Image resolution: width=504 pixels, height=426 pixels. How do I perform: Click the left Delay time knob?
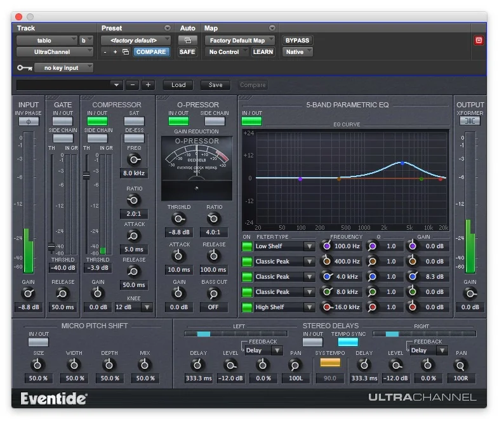point(197,365)
